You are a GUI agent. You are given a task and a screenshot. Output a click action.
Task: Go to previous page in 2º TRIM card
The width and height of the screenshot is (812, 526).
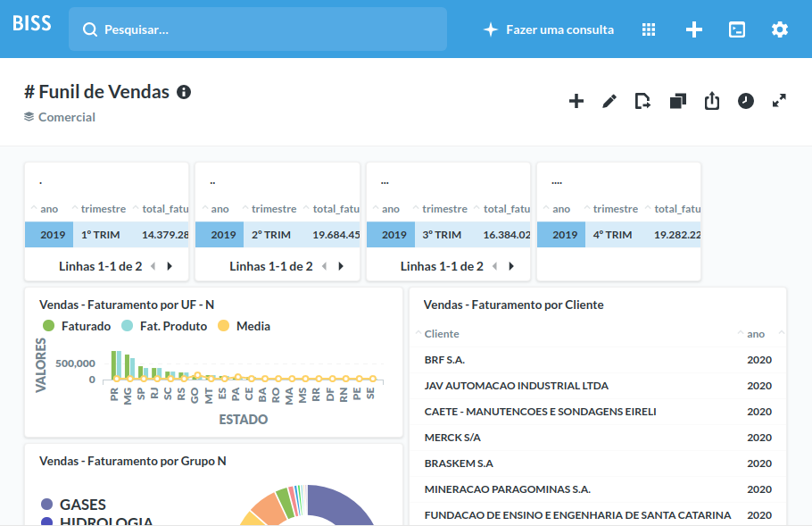[x=324, y=266]
